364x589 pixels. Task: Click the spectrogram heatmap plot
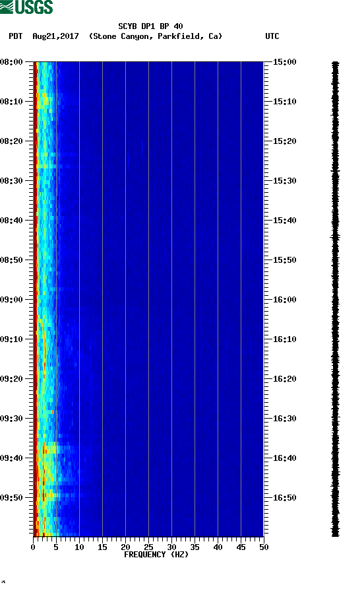coord(148,299)
